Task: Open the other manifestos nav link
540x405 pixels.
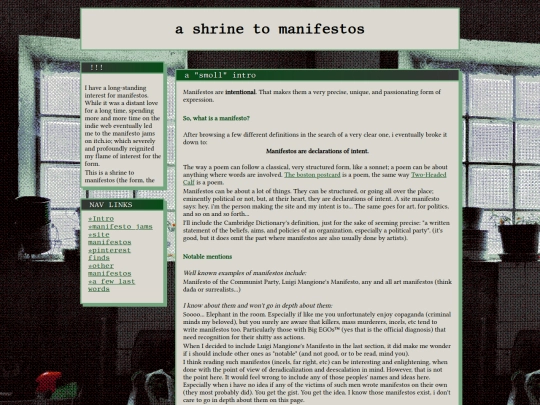Action: pyautogui.click(x=110, y=270)
